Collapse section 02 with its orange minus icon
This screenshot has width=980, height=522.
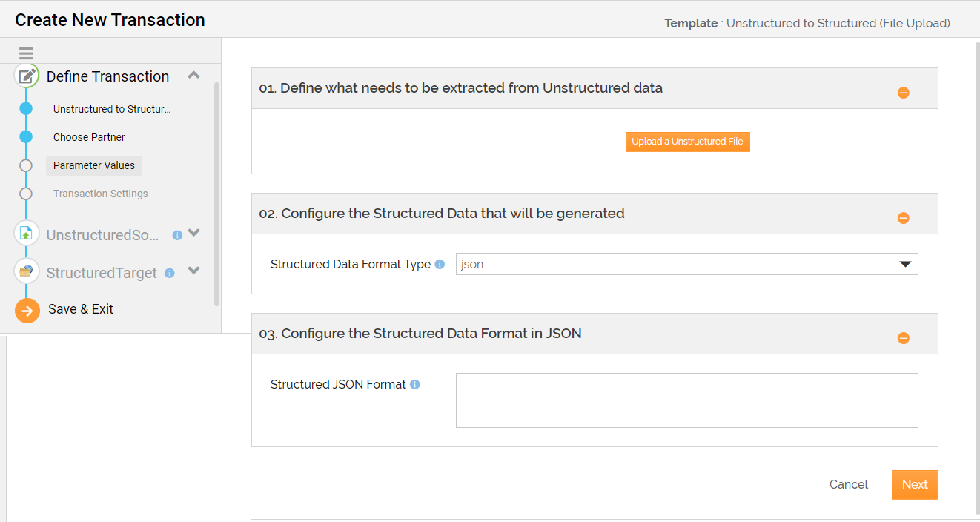tap(903, 218)
